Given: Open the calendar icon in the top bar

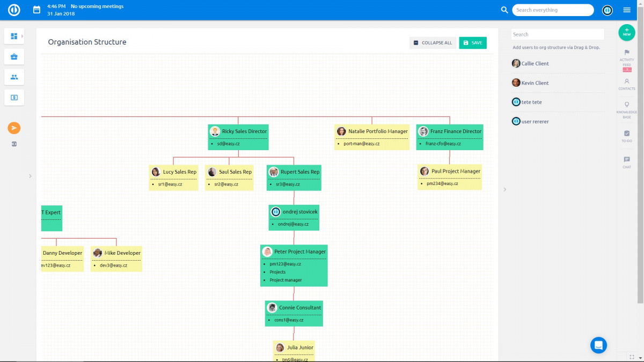Looking at the screenshot, I should coord(36,10).
